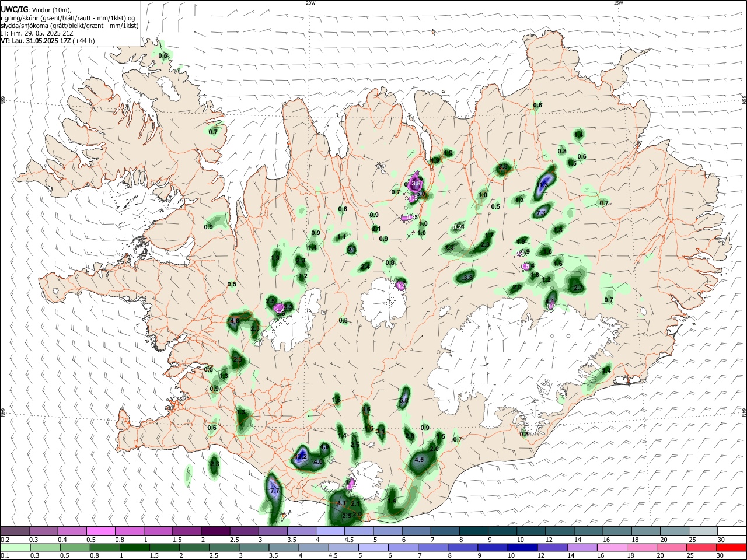
Task: Select upper legend white swatch at 30
Action: click(731, 531)
